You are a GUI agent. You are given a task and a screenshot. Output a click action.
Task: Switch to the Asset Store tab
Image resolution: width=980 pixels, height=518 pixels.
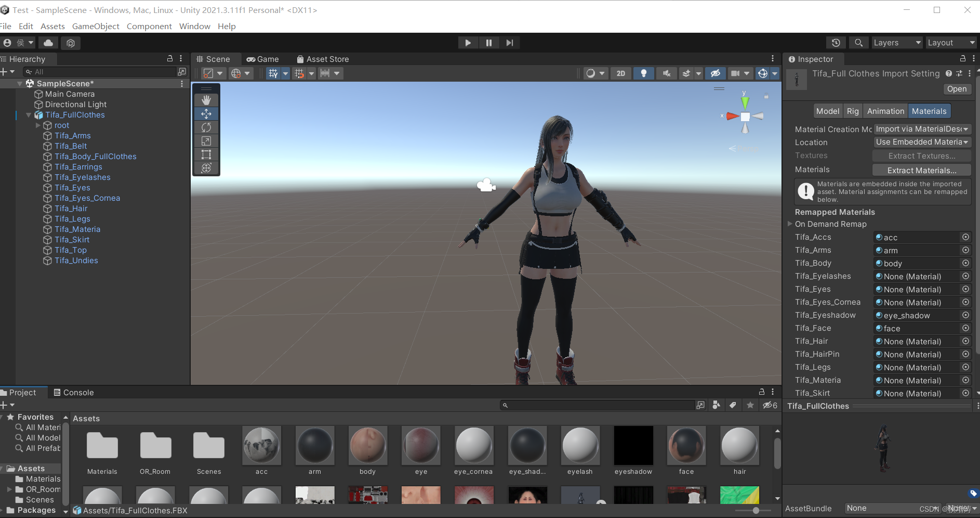pos(323,59)
